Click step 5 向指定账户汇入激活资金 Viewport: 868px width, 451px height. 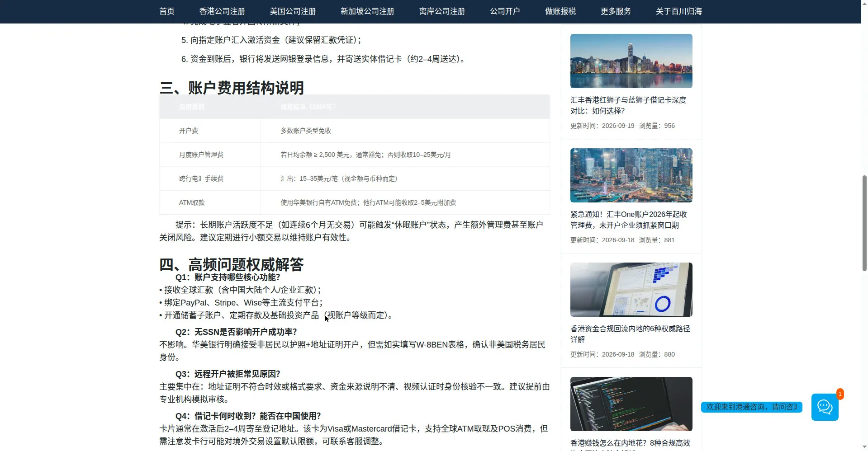pos(271,40)
